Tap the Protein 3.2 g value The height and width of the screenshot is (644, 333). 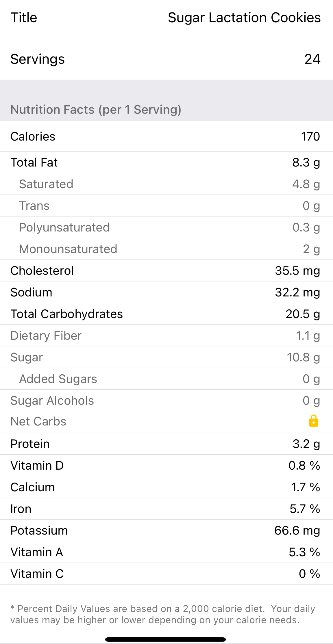point(306,444)
